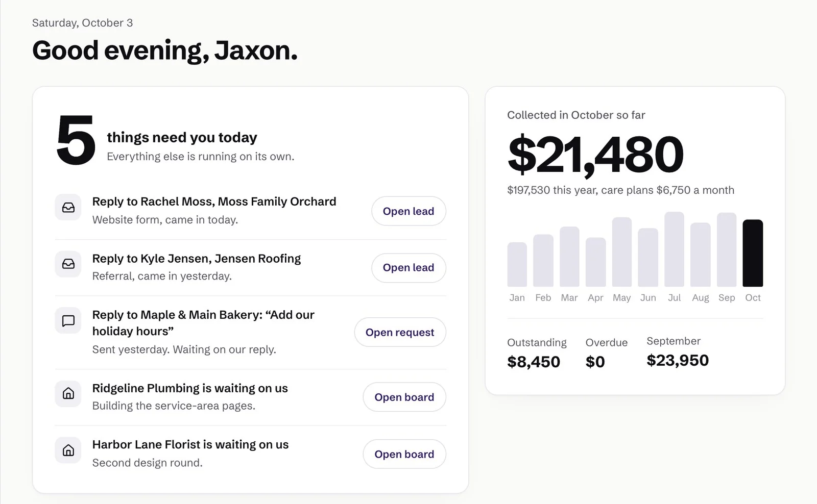
Task: Click "Harbor Lane Florist is waiting on us" title
Action: click(190, 444)
